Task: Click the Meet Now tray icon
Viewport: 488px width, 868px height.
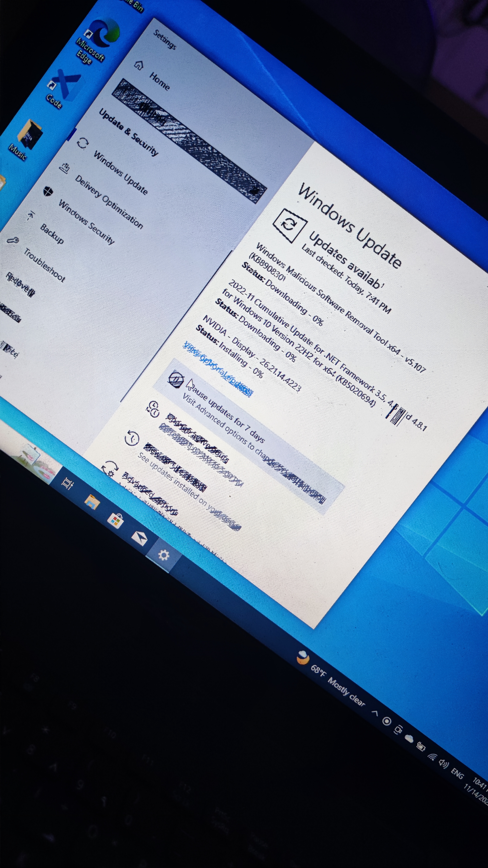Action: click(398, 730)
